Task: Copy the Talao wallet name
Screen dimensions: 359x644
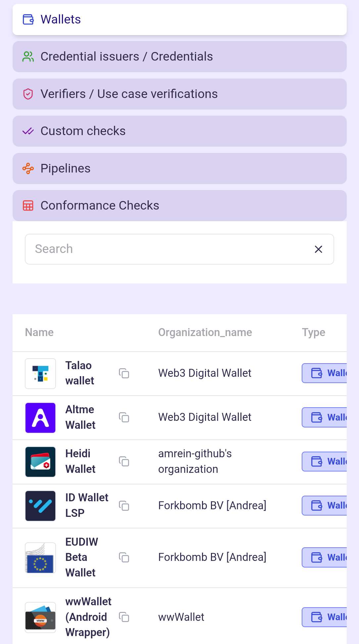Action: pos(124,373)
